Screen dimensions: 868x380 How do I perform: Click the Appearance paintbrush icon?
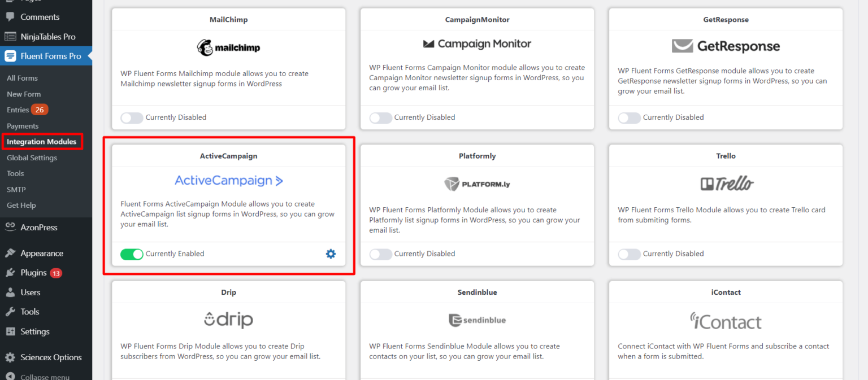click(10, 254)
